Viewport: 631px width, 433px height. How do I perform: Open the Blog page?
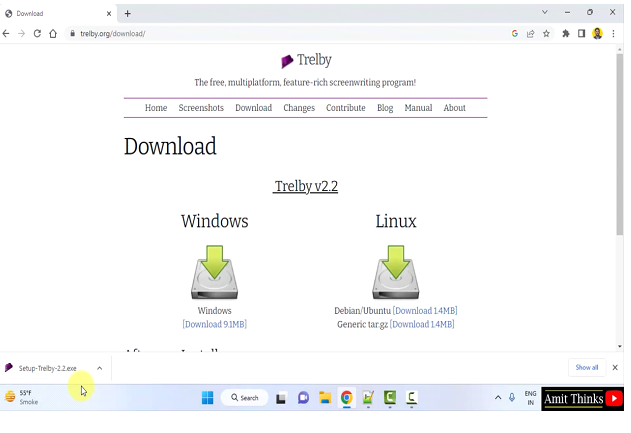(x=385, y=108)
